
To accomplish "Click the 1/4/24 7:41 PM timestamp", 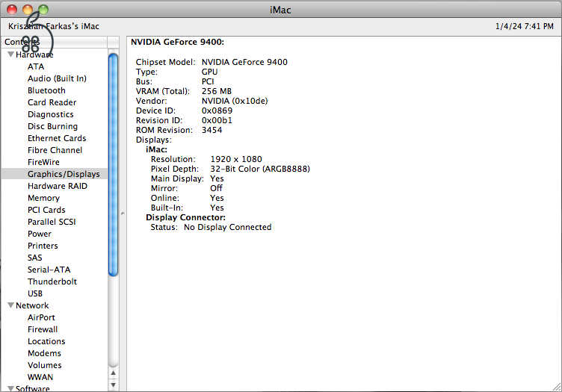I will (x=525, y=26).
